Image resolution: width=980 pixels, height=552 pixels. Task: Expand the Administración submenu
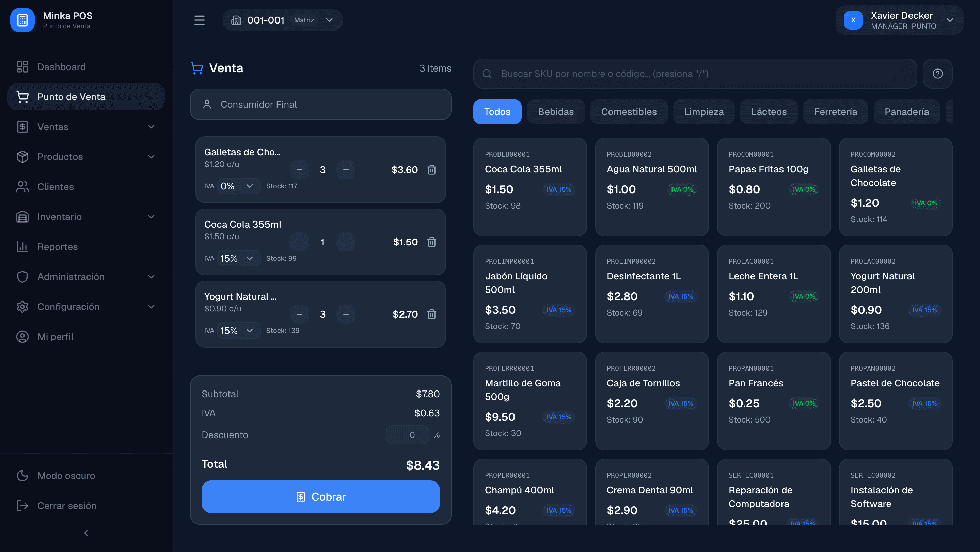tap(86, 277)
